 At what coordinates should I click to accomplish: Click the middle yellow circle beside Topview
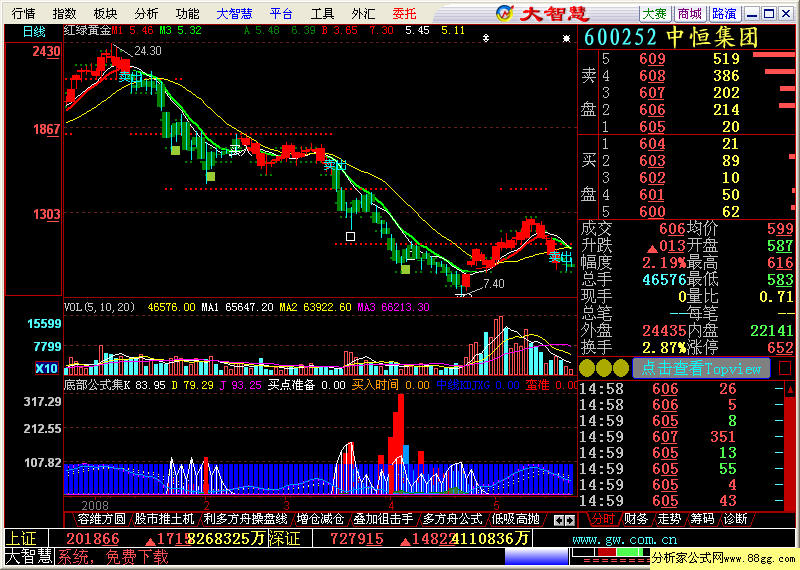point(604,368)
